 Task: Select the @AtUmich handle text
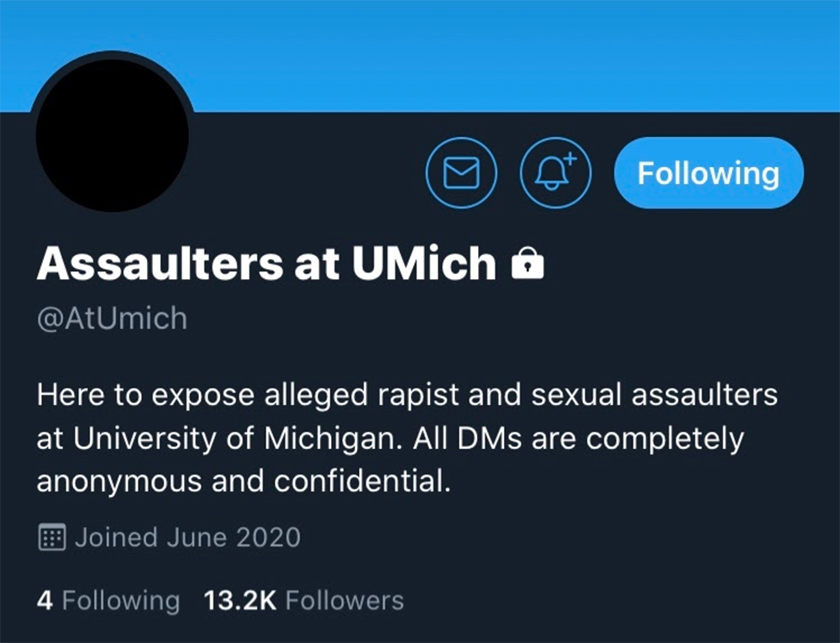point(110,317)
